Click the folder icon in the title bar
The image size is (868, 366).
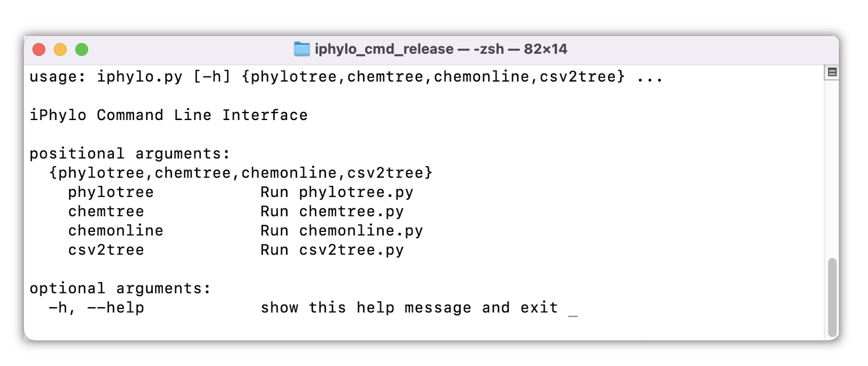[x=302, y=49]
